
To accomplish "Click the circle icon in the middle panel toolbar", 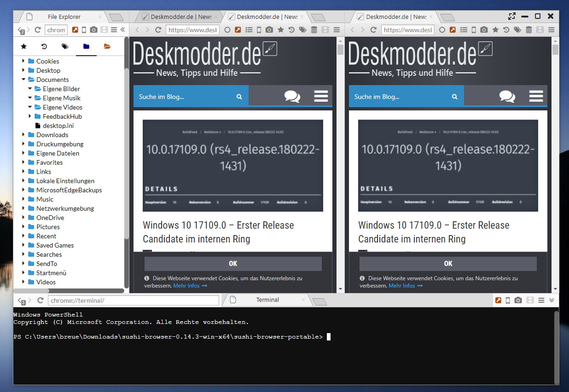I will pyautogui.click(x=227, y=30).
